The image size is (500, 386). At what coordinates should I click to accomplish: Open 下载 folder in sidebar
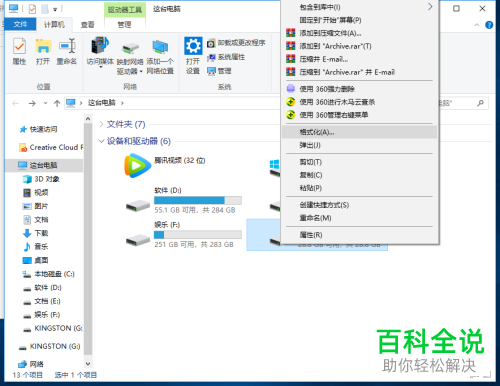click(36, 233)
